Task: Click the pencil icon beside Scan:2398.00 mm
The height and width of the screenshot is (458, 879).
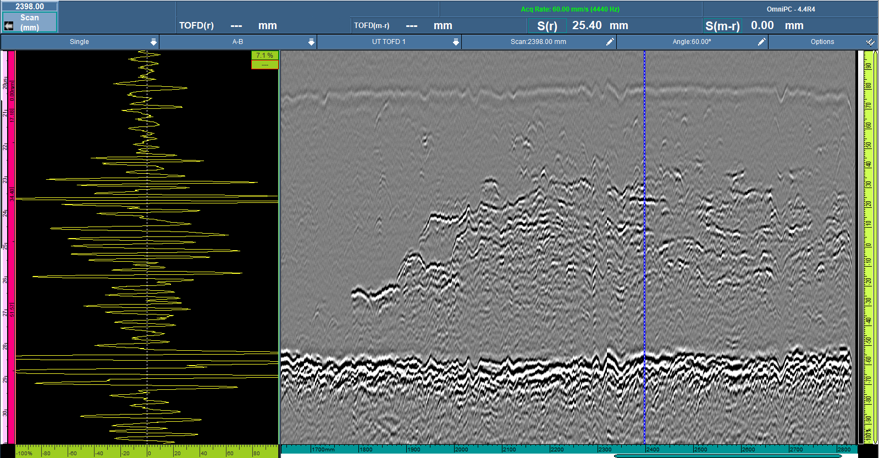Action: tap(610, 42)
